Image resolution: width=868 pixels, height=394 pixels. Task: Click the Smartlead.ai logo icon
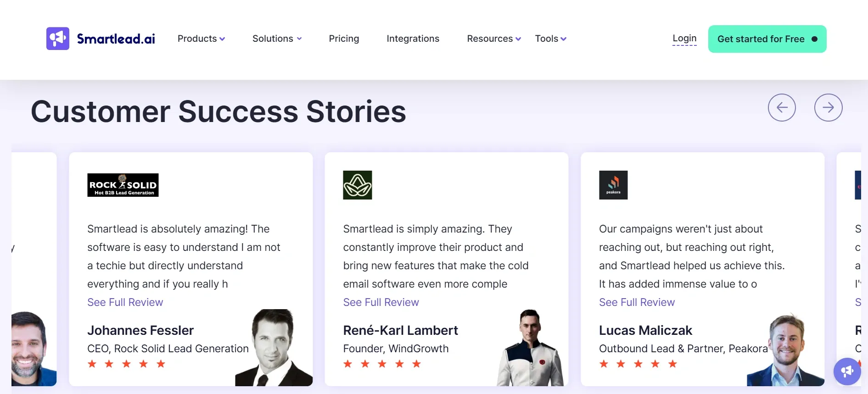coord(57,38)
